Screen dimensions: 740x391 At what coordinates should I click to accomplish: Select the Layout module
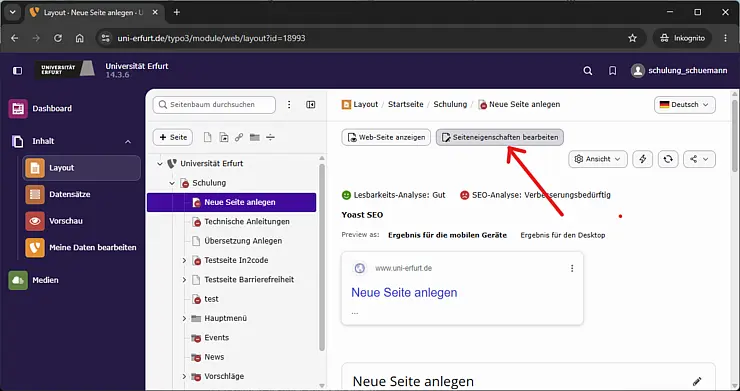pos(82,168)
